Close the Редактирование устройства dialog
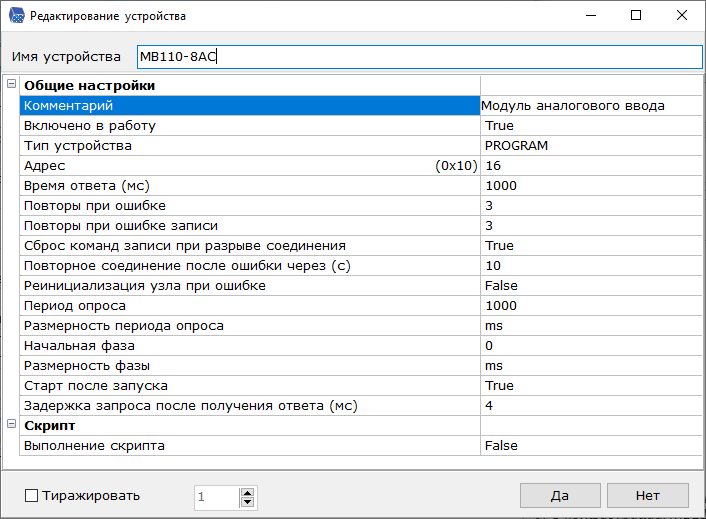The image size is (706, 519). tap(682, 15)
